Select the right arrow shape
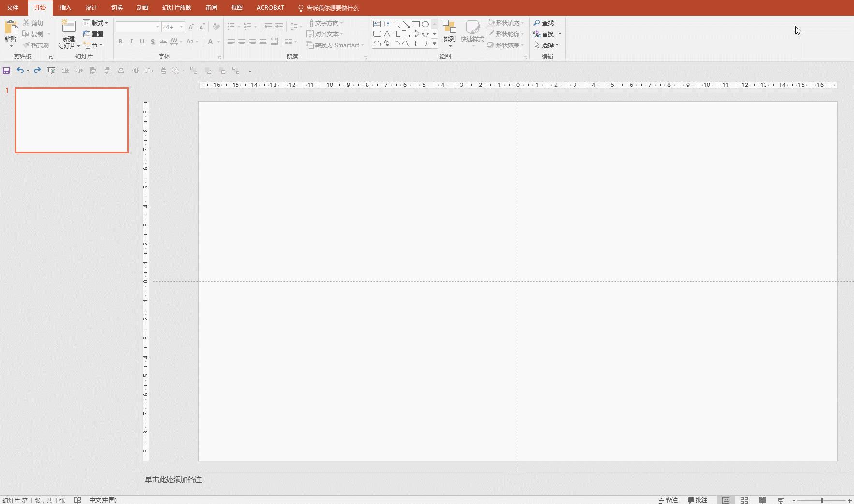Screen dimensions: 854x504 (x=415, y=34)
